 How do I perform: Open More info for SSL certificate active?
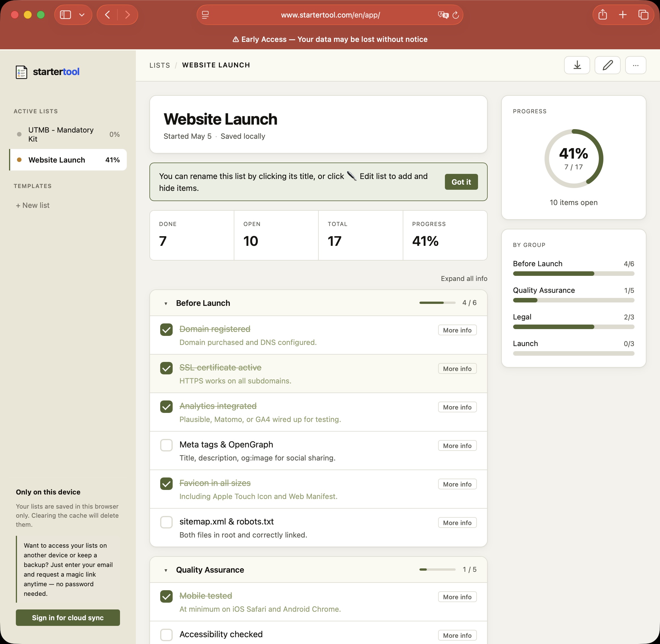coord(457,369)
